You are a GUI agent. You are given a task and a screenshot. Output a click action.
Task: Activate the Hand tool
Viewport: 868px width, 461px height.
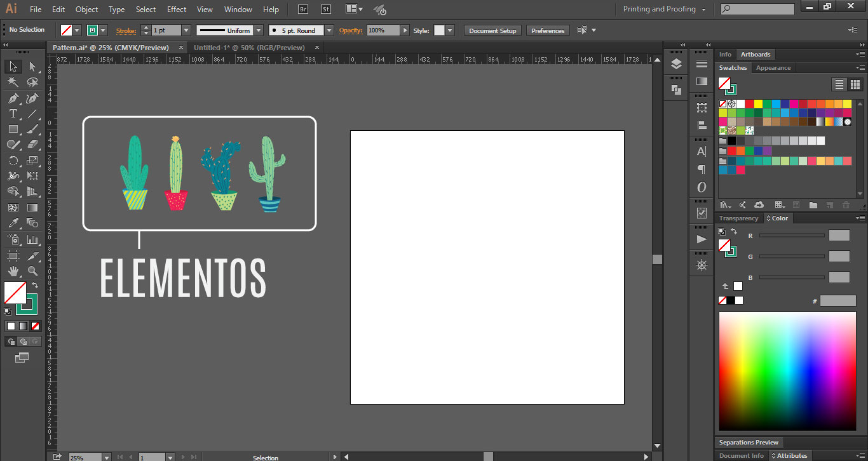click(13, 272)
